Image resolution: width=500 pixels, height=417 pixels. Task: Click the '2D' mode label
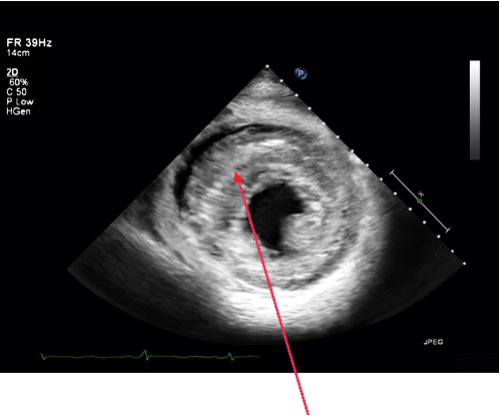[x=12, y=72]
